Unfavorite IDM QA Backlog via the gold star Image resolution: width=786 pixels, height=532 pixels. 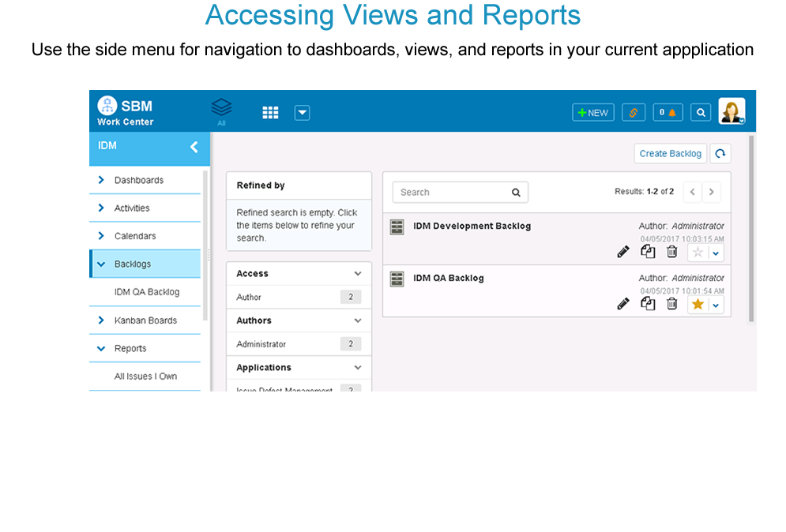pos(698,305)
